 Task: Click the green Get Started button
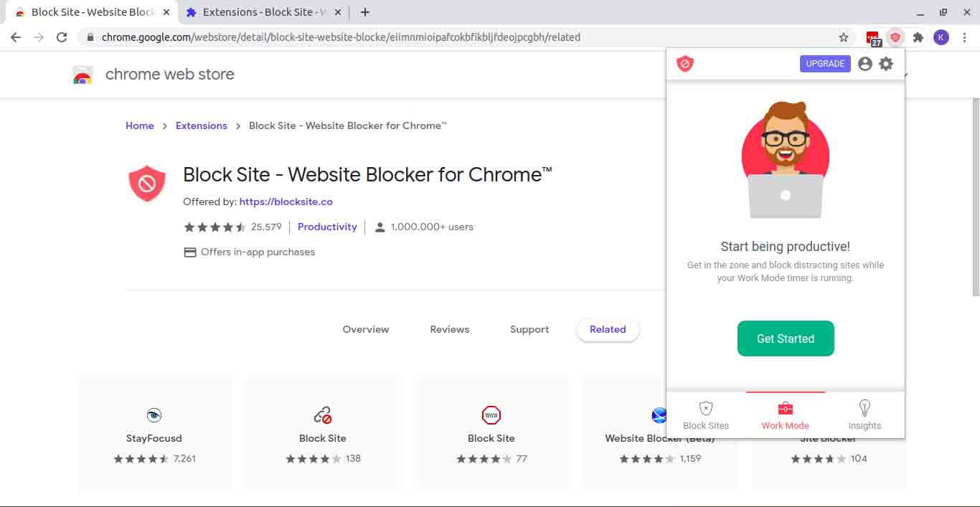[x=786, y=338]
